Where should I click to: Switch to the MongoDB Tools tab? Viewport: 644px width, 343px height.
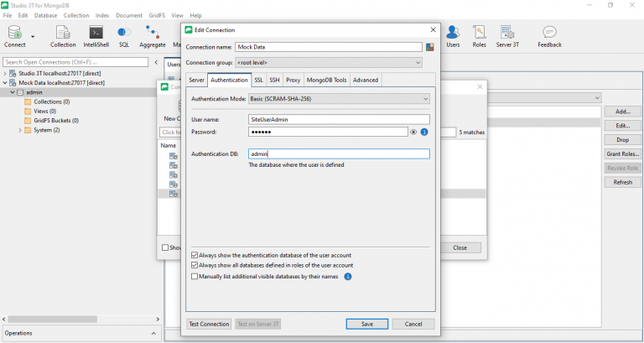[x=326, y=81]
